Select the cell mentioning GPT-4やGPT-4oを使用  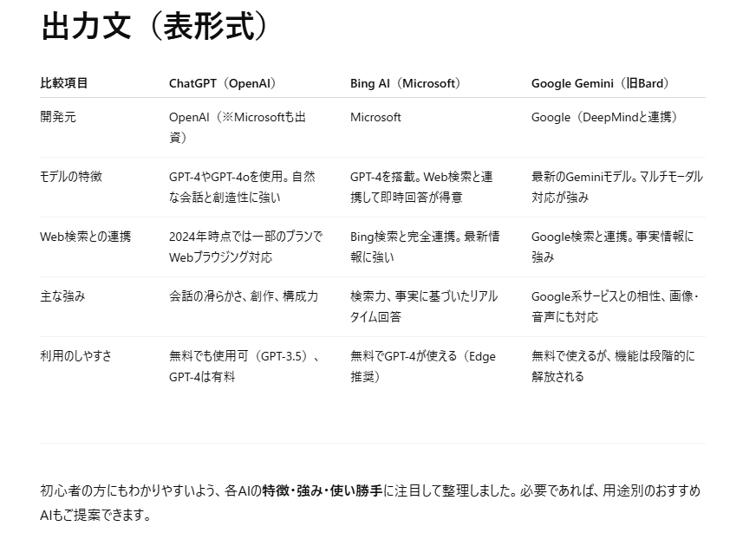click(242, 186)
